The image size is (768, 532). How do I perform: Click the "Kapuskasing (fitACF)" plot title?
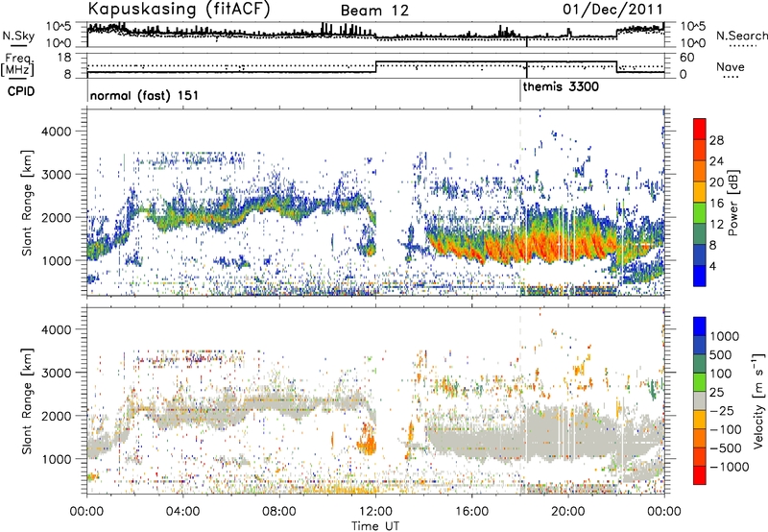point(179,9)
